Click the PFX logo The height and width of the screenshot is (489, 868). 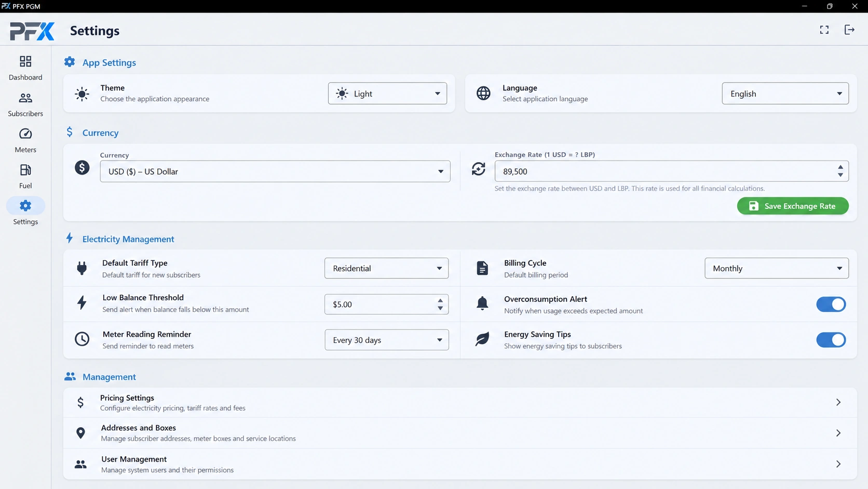point(32,31)
